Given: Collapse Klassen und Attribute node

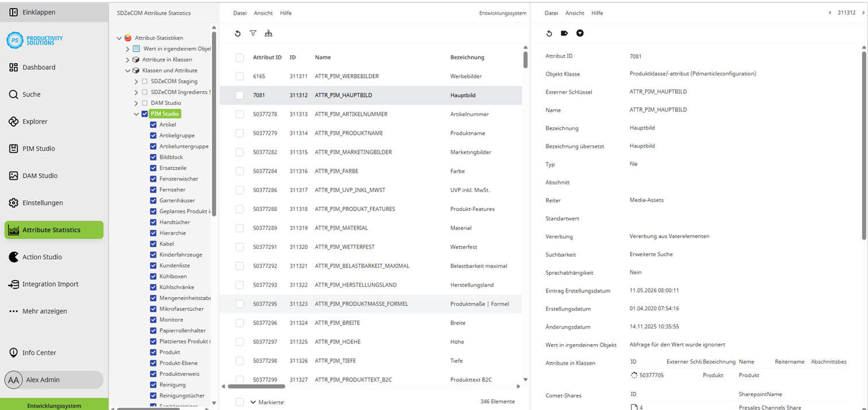Looking at the screenshot, I should point(127,71).
